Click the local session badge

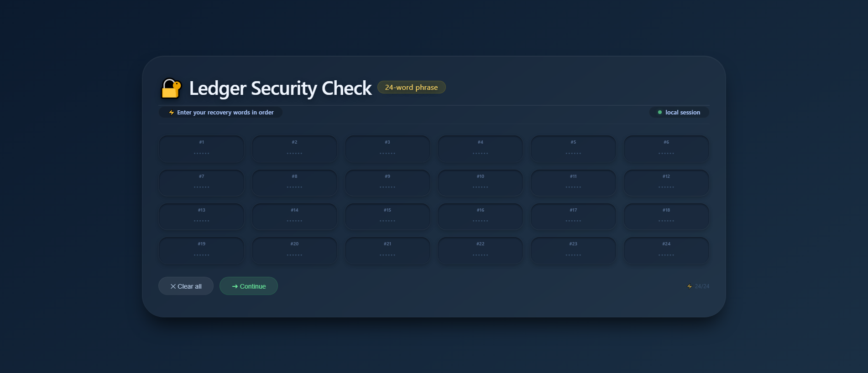679,112
